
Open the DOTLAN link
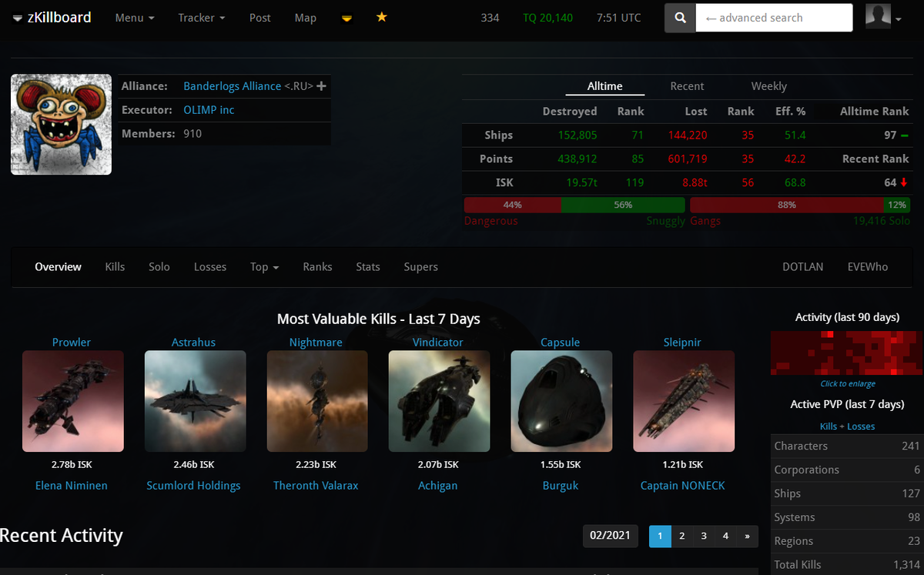pyautogui.click(x=802, y=266)
